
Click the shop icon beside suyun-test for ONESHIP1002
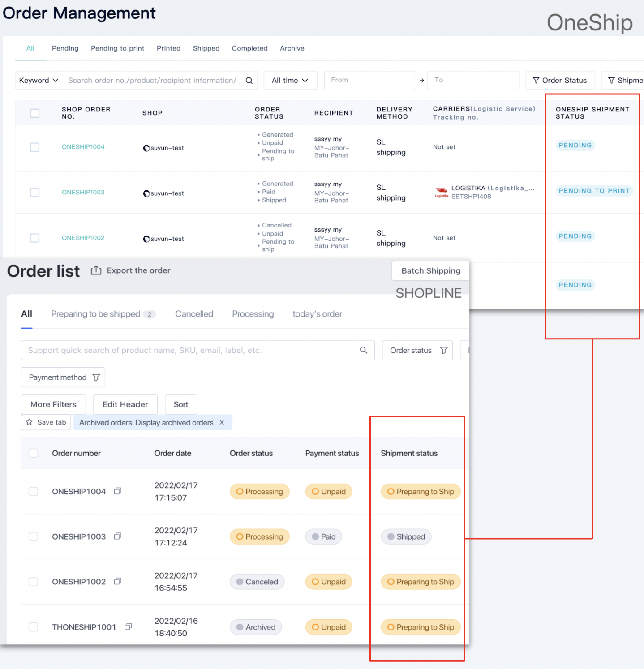pos(146,239)
